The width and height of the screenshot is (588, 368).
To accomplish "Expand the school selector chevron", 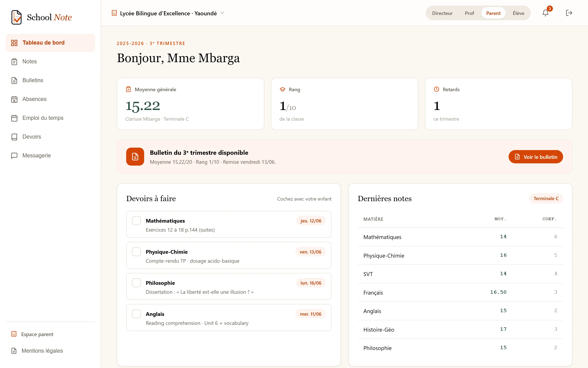I will click(x=222, y=13).
